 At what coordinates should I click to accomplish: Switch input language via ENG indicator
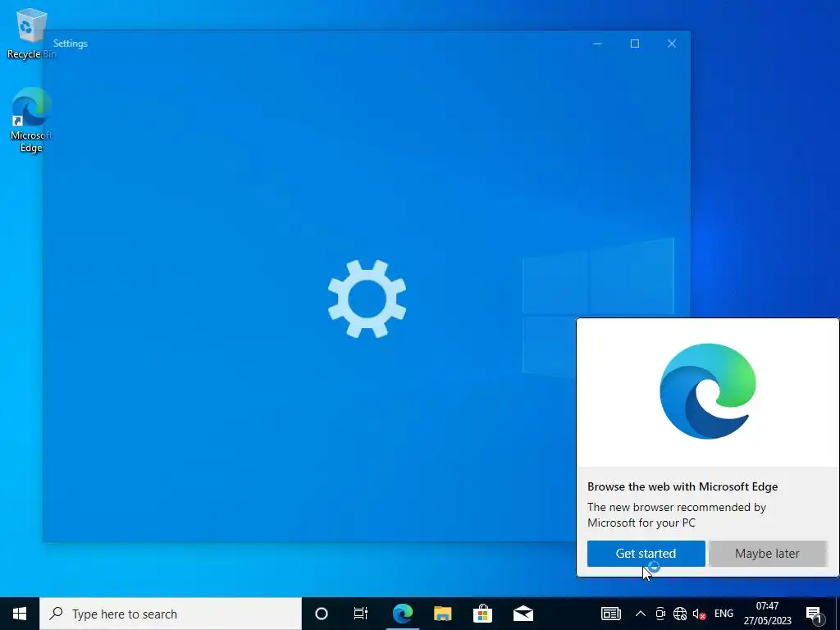pyautogui.click(x=724, y=614)
